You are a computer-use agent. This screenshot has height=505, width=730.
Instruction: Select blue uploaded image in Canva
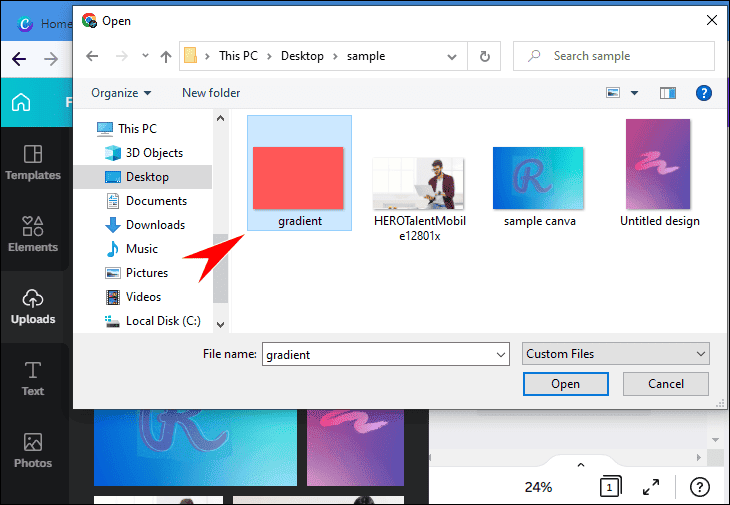tap(195, 448)
